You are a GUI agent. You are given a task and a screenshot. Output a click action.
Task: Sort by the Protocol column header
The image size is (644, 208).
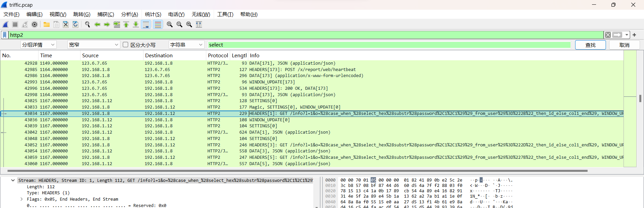click(x=218, y=56)
